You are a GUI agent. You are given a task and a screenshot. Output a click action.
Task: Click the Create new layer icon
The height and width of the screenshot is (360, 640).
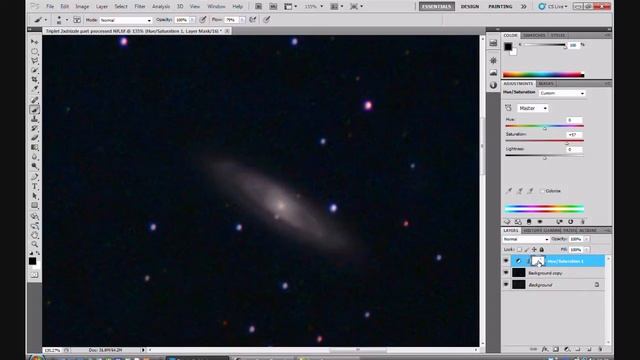point(589,349)
